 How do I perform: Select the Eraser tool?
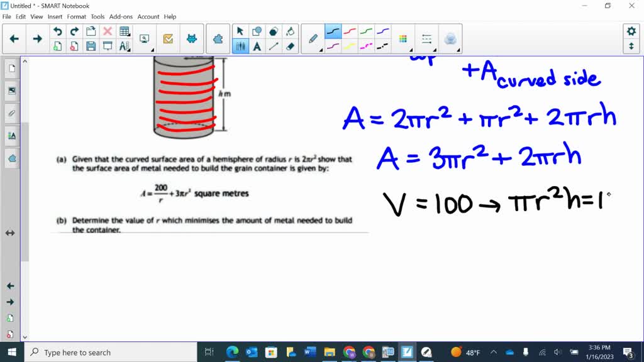click(290, 46)
